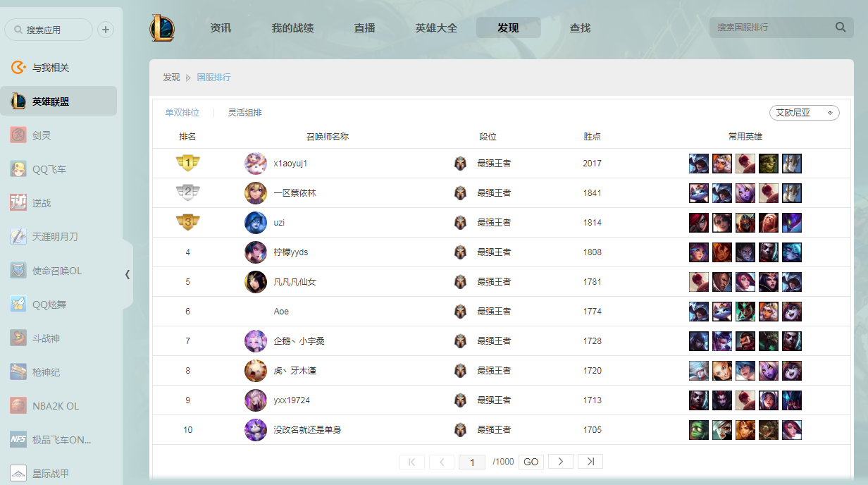Screen dimensions: 868x485
Task: Jump to the first page
Action: [412, 462]
